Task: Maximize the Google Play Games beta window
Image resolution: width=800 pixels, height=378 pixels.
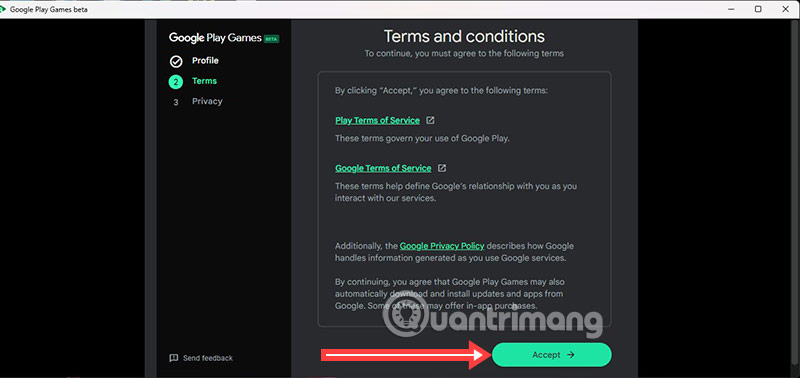Action: (x=758, y=9)
